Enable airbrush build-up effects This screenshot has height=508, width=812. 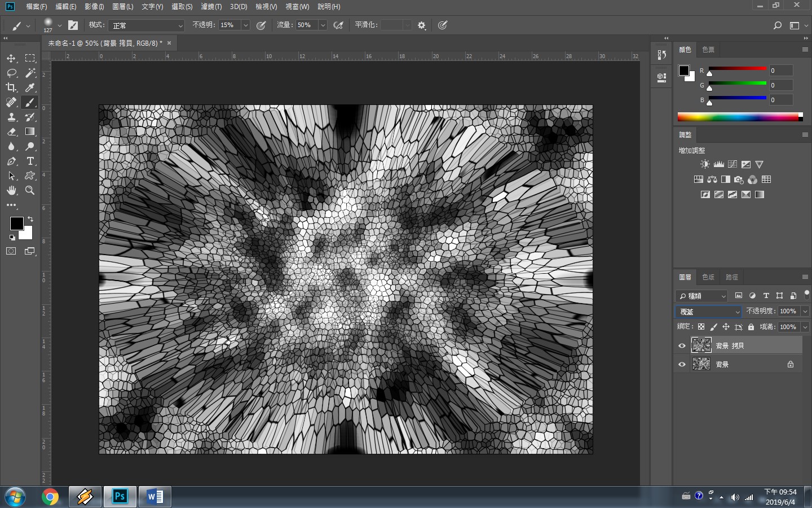coord(338,25)
